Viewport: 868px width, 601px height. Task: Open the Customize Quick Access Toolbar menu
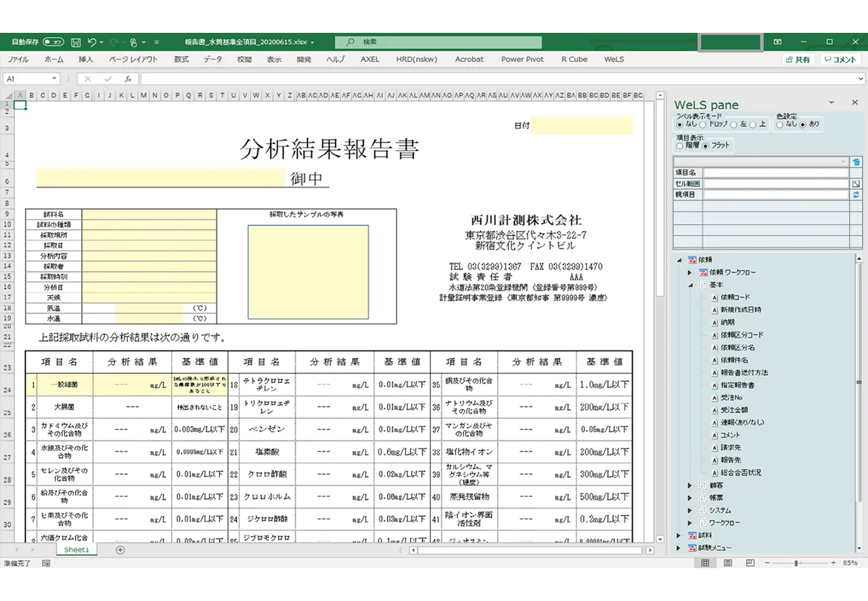[x=156, y=42]
